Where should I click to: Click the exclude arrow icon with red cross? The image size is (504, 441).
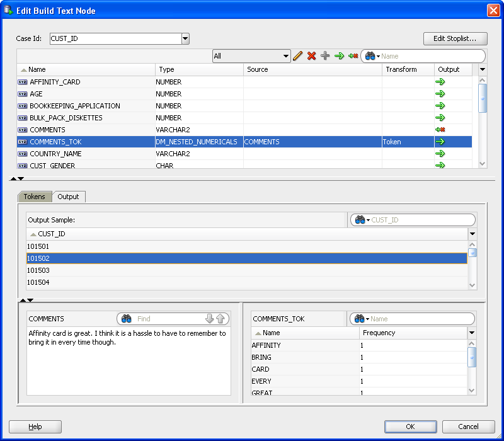(x=353, y=56)
